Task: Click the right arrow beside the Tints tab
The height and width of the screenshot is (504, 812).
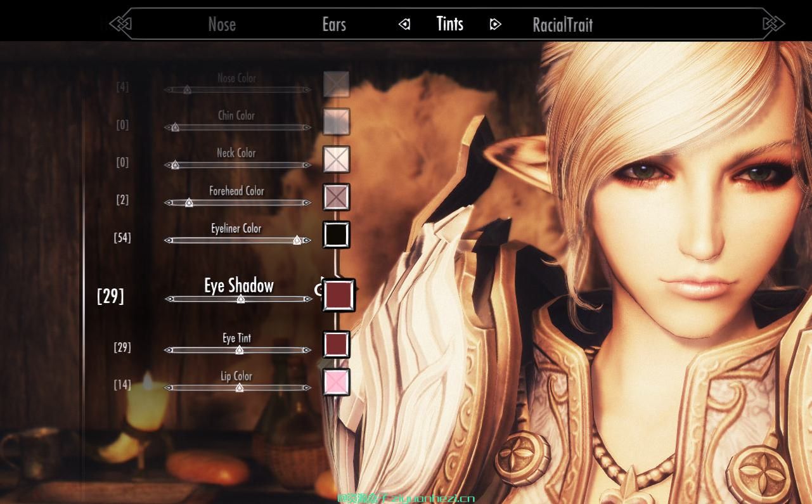Action: click(495, 24)
